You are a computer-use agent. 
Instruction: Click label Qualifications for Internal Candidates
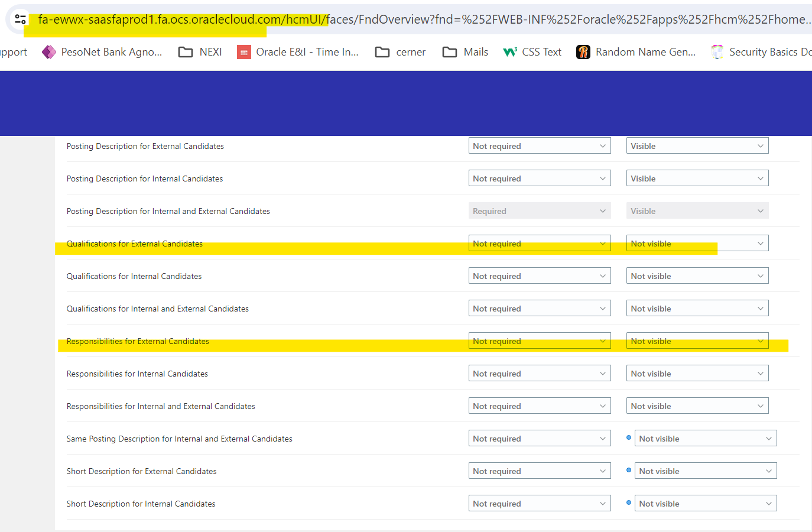click(134, 276)
